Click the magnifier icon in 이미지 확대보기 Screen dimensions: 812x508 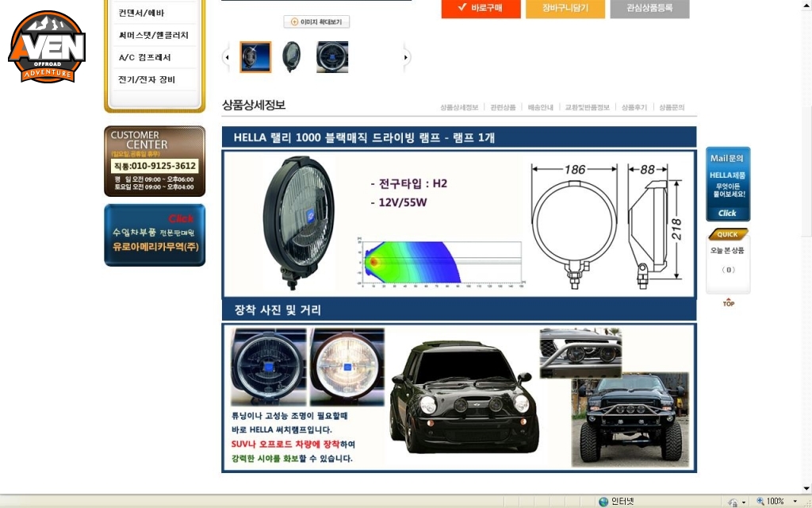click(x=294, y=21)
